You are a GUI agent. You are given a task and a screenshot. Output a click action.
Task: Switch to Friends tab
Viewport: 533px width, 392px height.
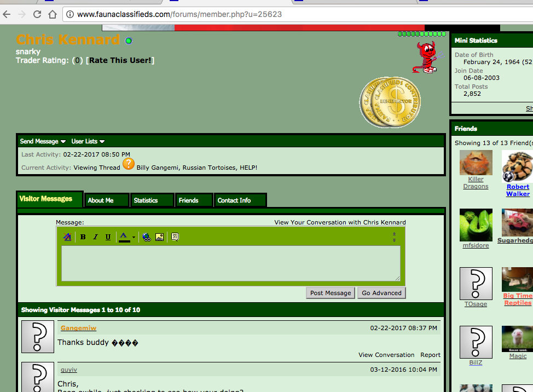(x=194, y=200)
